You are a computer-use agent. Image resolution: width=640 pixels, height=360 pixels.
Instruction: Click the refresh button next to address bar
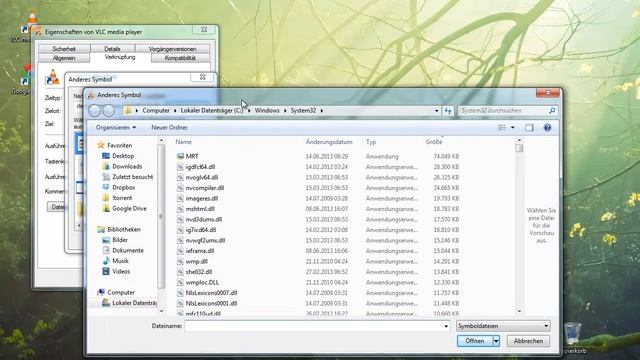[x=448, y=111]
